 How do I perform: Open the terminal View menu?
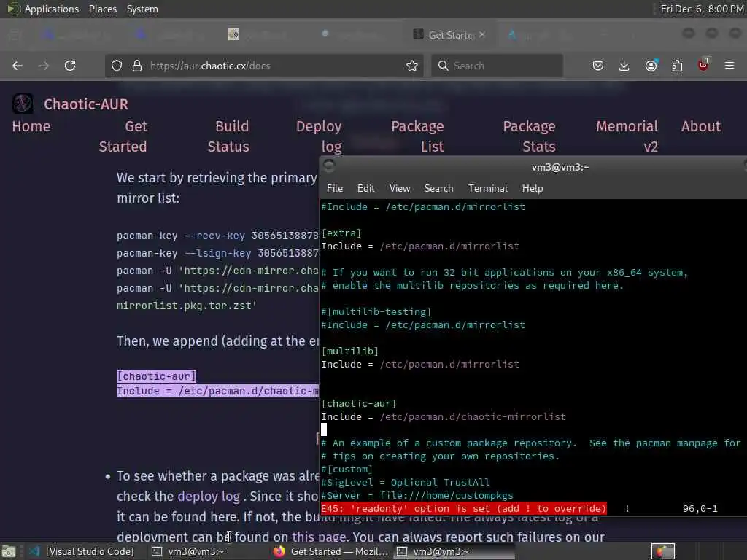pyautogui.click(x=400, y=188)
